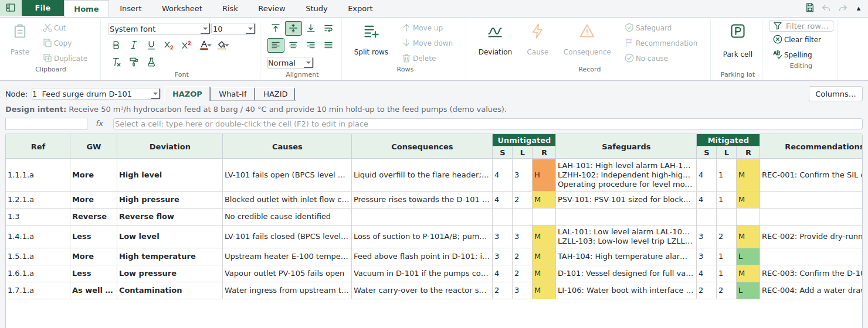Switch to the Review ribbon tab
Viewport: 868px width, 328px height.
coord(272,8)
